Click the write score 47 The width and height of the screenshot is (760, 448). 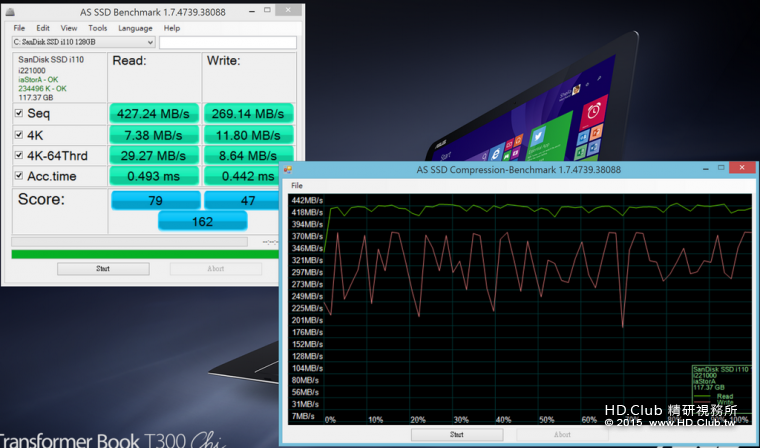tap(242, 200)
